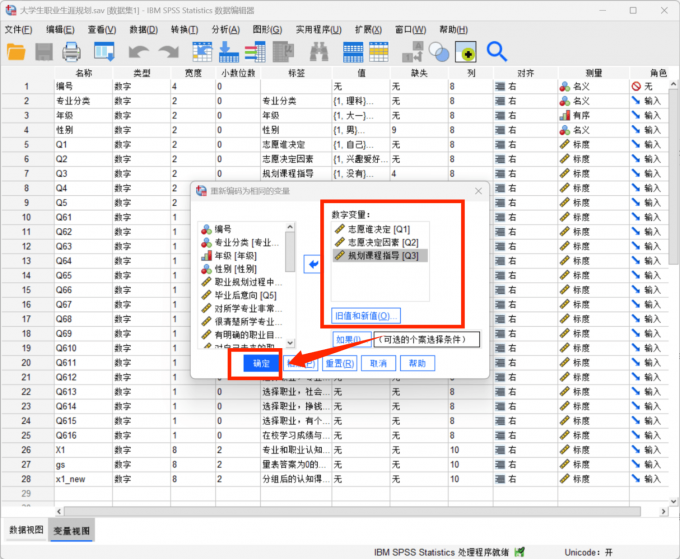Click the 角色 cell 无 in 编号 row
This screenshot has height=559, width=680.
click(649, 86)
